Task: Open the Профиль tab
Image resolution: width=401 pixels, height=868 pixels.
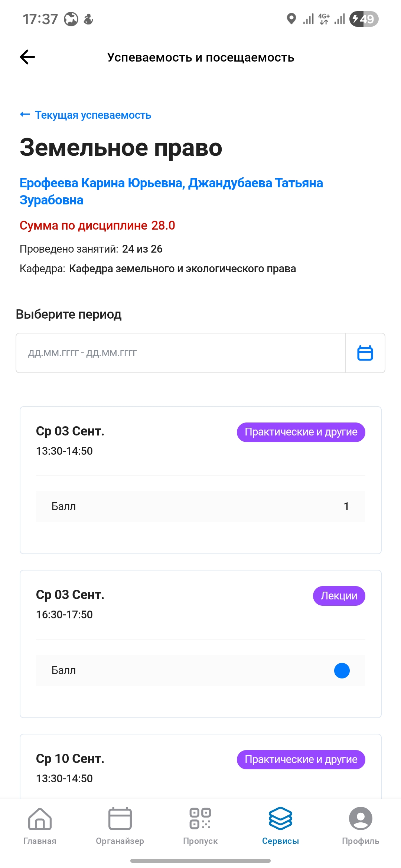Action: [x=360, y=825]
